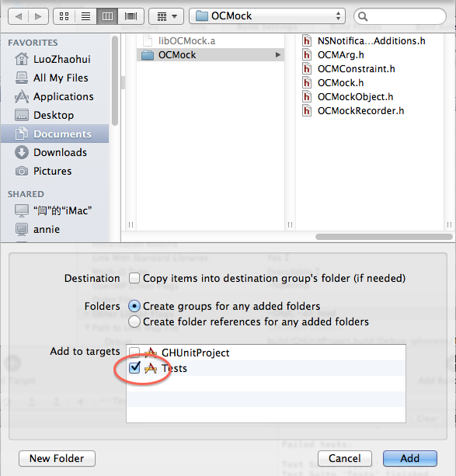The image size is (456, 476).
Task: Click the Cancel button
Action: (x=344, y=458)
